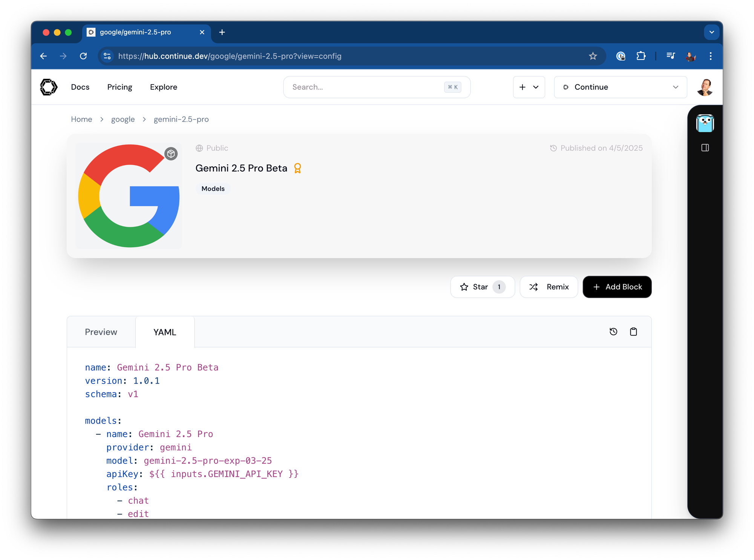Open the add-new chevron next to plus button
This screenshot has height=560, width=754.
coord(536,87)
